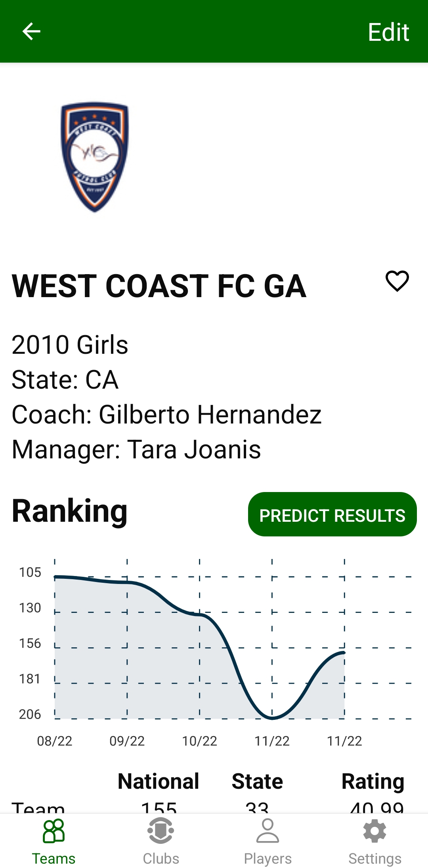Tap the 08/22 start of ranking line
Screen dimensions: 428x868
point(55,577)
